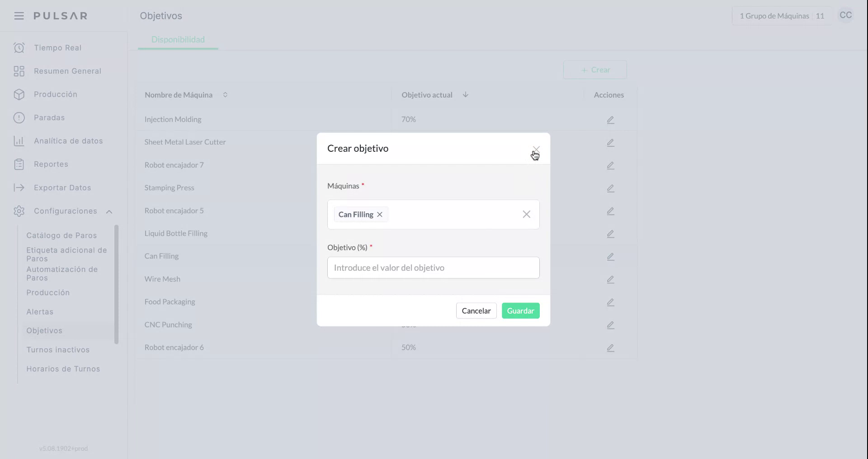Toggle the hamburger menu beside PULSAR
The height and width of the screenshot is (459, 868).
tap(19, 15)
